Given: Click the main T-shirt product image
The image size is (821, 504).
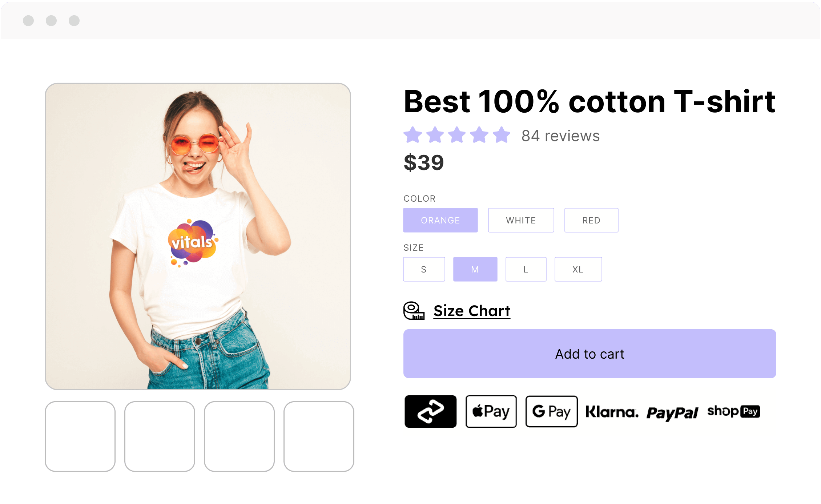Looking at the screenshot, I should point(198,237).
